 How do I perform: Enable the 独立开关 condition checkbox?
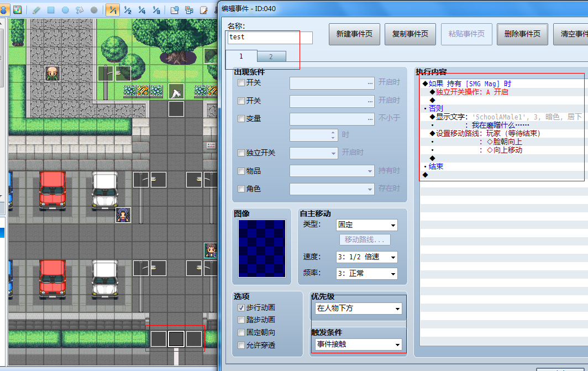point(242,153)
